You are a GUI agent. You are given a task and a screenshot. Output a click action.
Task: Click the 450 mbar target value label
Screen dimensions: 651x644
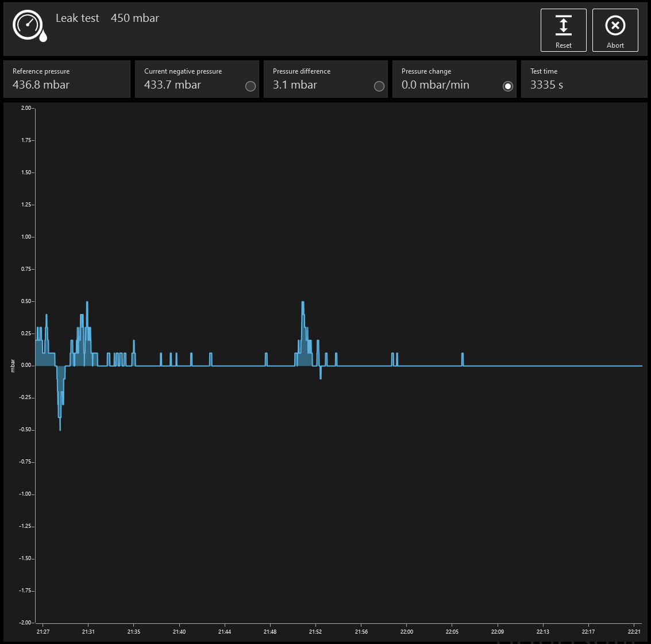135,18
